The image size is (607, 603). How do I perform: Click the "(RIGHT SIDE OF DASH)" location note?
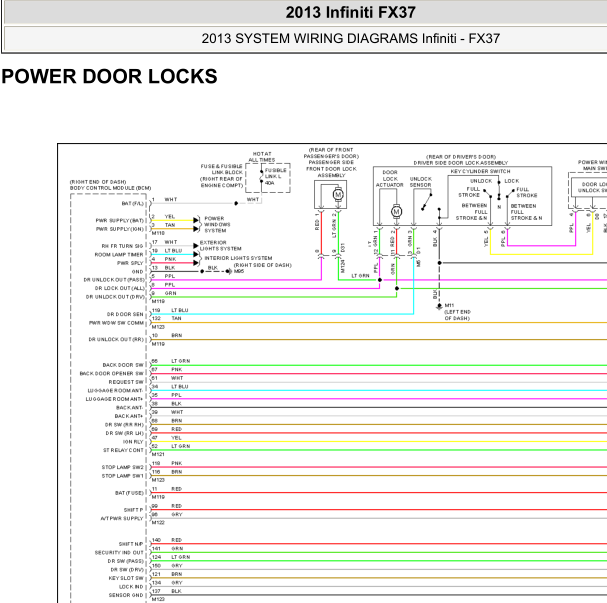262,265
